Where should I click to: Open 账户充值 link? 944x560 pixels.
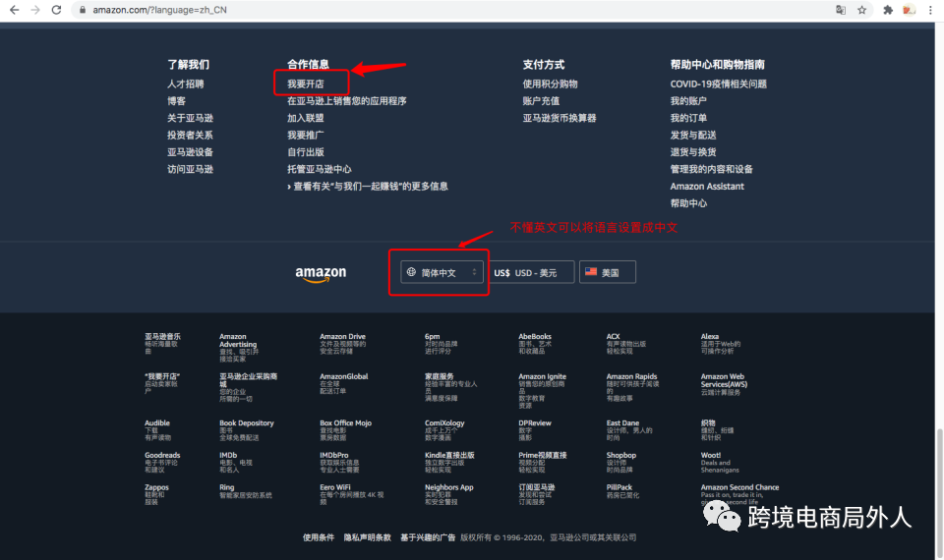click(541, 100)
